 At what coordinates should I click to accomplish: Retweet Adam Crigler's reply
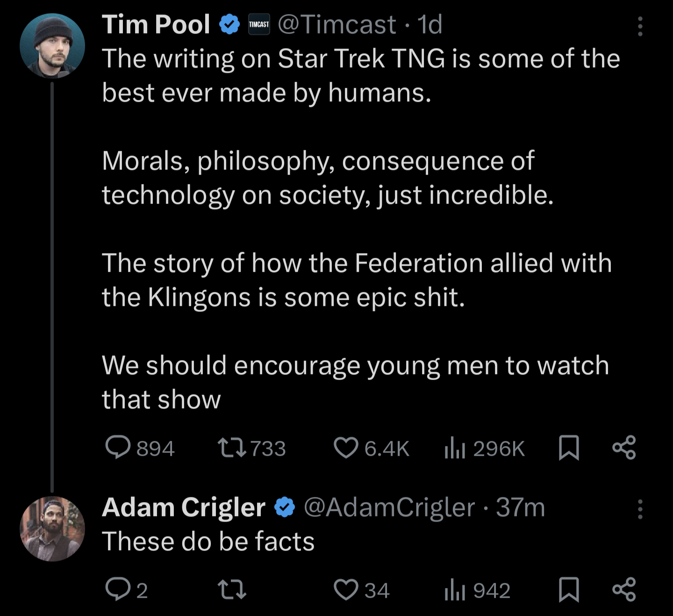click(232, 589)
